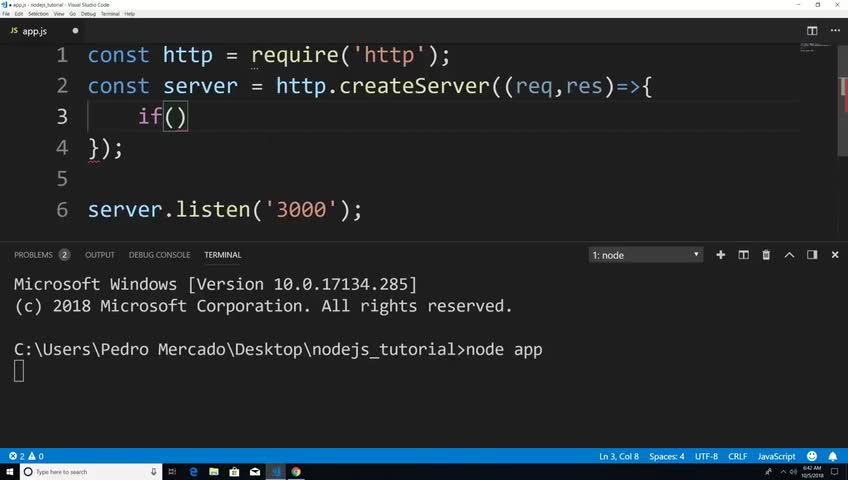Click 'require' in line 1

(x=295, y=55)
